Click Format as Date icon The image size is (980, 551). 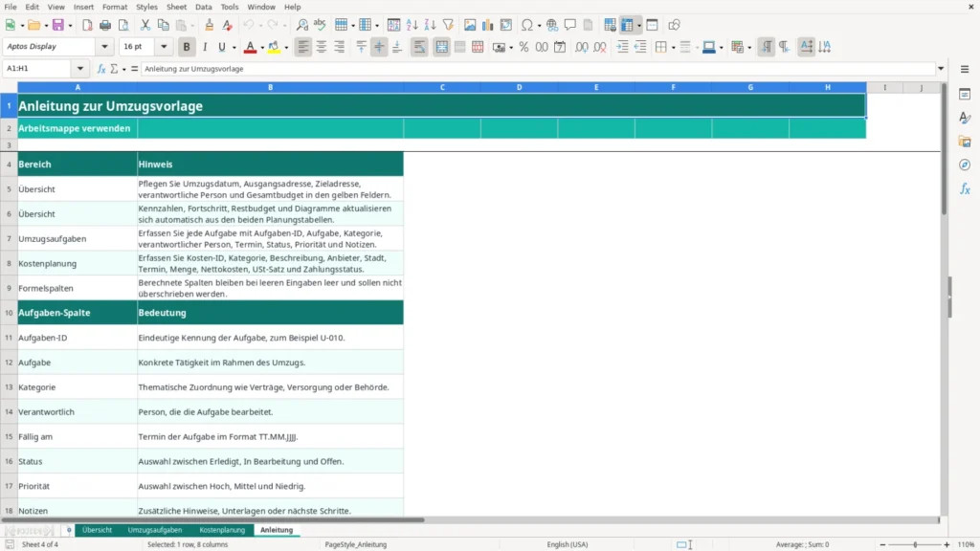tap(560, 47)
